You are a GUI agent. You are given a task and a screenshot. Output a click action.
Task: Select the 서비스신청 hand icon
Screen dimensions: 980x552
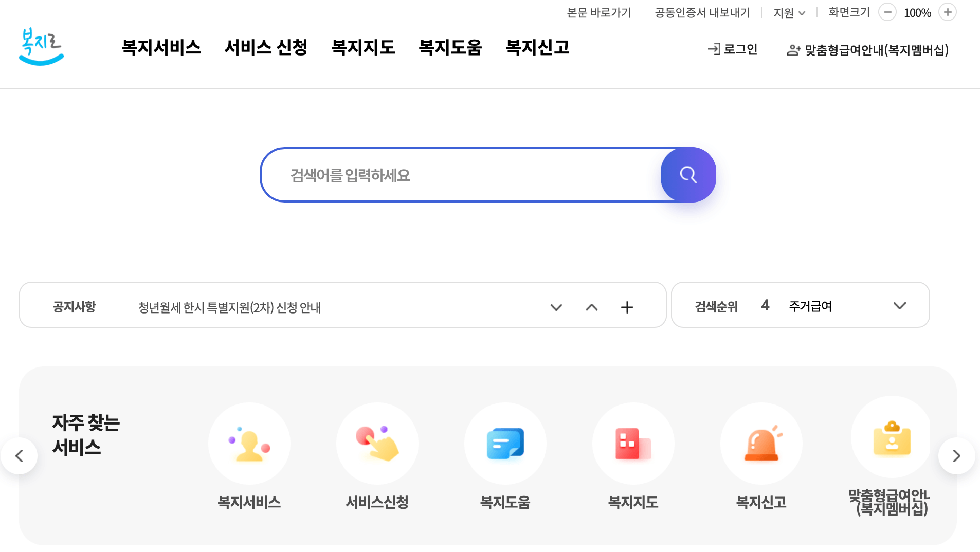[377, 443]
